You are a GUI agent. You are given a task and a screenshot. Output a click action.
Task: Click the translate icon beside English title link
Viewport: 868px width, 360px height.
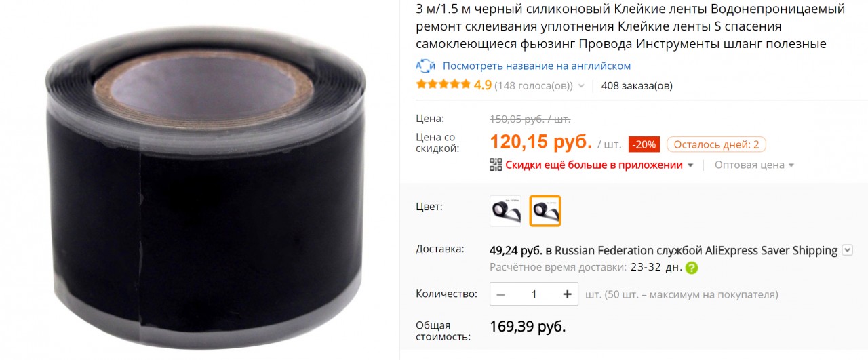click(425, 66)
